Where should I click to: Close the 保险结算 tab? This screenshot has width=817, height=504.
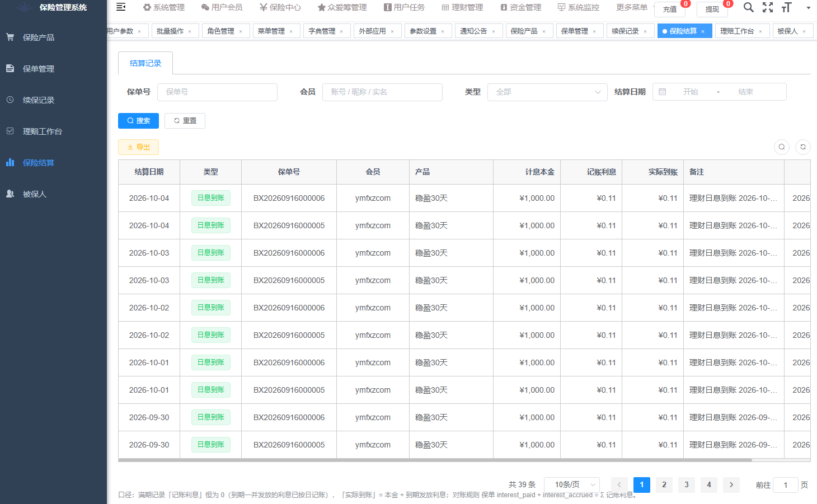[703, 31]
